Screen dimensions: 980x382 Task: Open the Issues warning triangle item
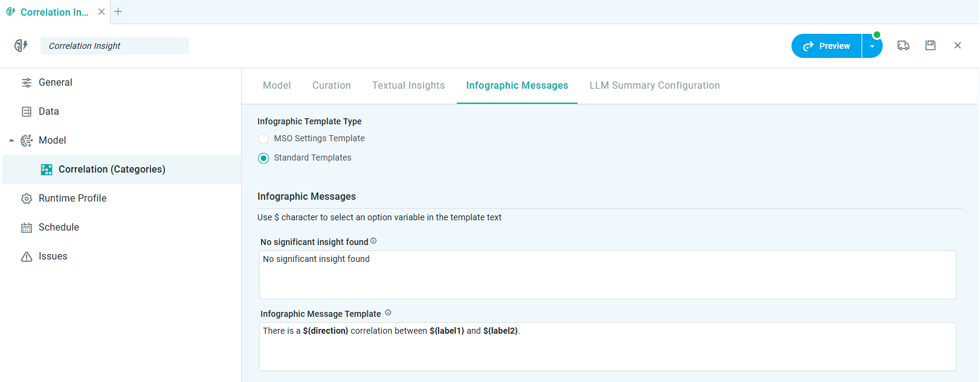(53, 256)
